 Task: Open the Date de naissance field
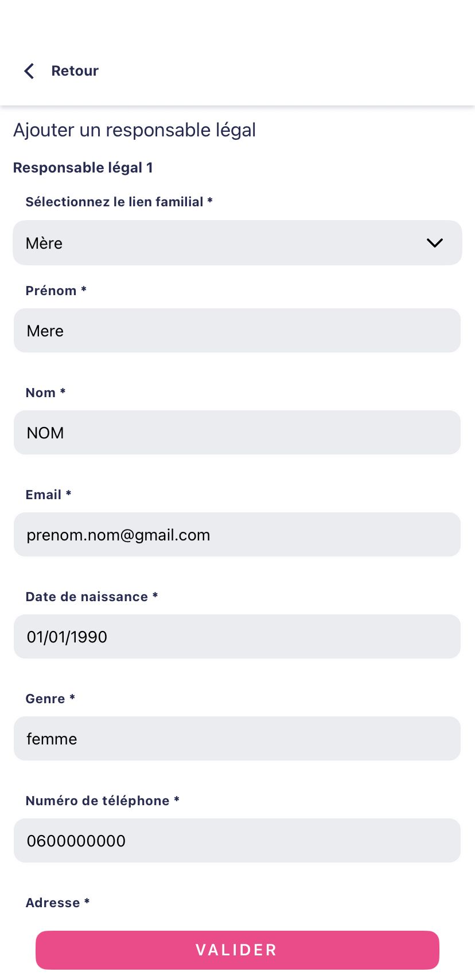pos(237,637)
